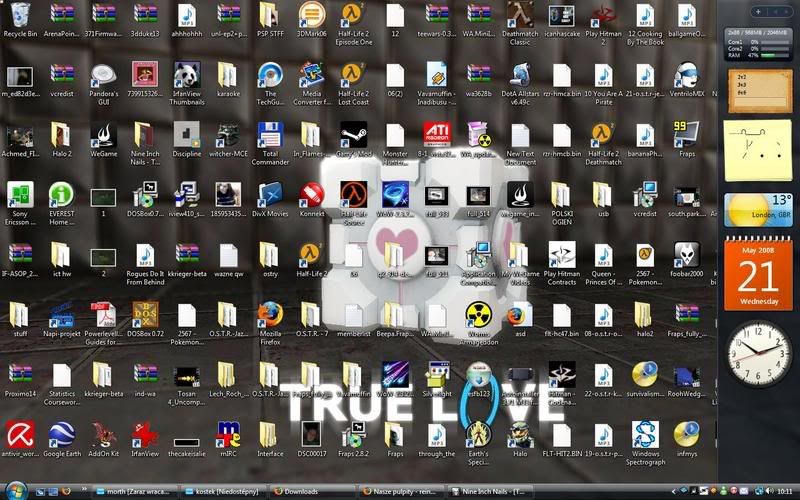800x500 pixels.
Task: Launch AddOn Kit shortcut
Action: coord(104,434)
